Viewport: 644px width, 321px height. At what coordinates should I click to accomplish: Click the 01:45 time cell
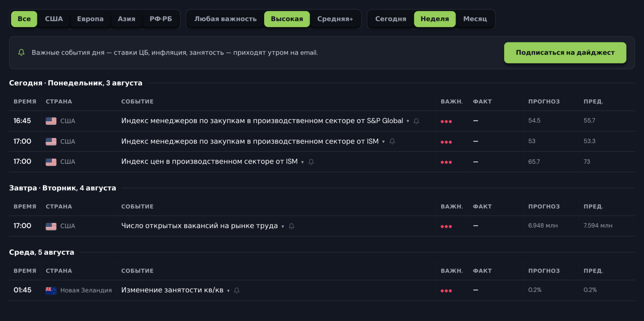point(22,290)
